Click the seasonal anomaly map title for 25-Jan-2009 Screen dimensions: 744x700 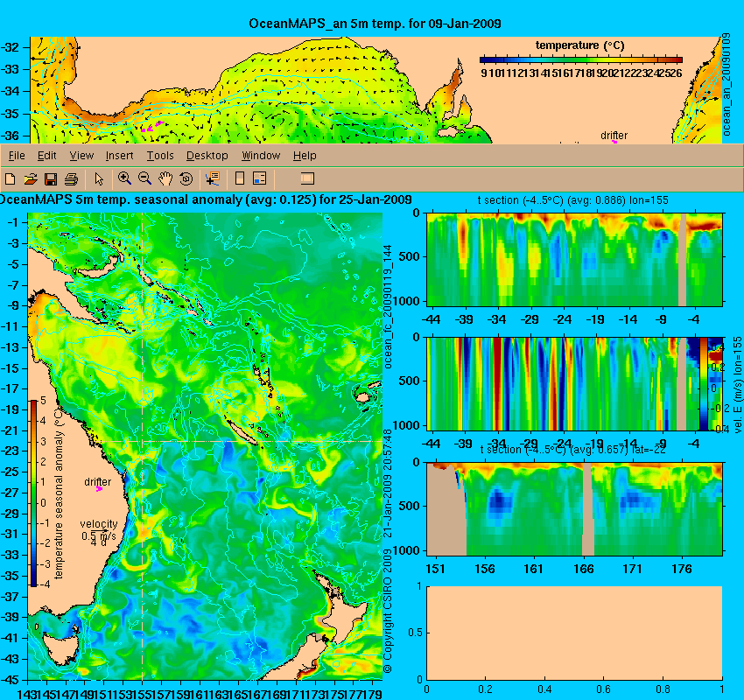tap(206, 199)
